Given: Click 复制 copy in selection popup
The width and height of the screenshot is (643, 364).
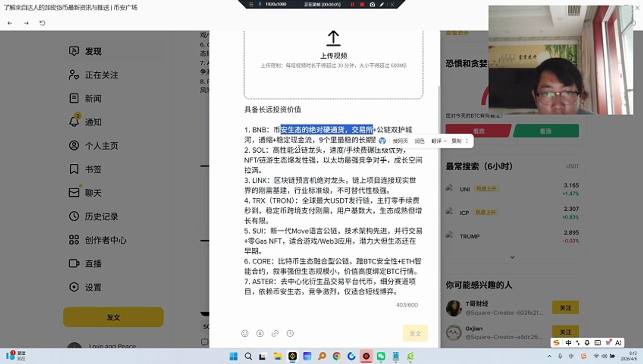Looking at the screenshot, I should (456, 141).
